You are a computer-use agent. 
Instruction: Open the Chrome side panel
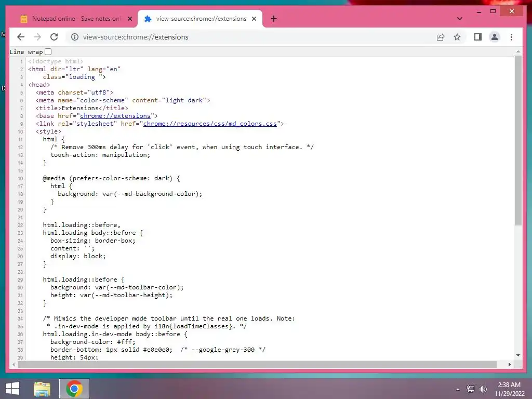(x=478, y=37)
